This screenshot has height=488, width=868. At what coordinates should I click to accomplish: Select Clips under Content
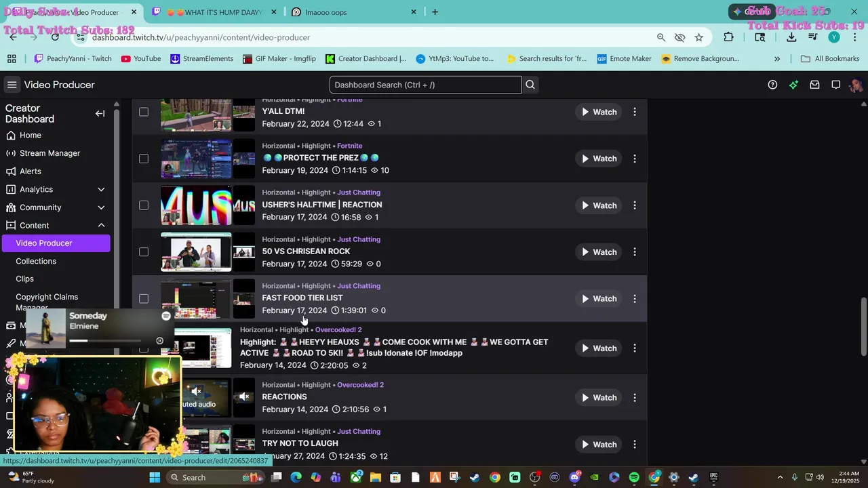tap(25, 279)
